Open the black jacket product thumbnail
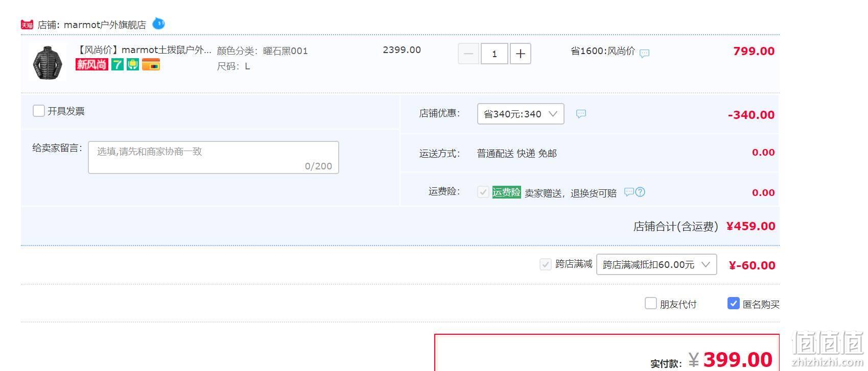868x371 pixels. pos(47,63)
